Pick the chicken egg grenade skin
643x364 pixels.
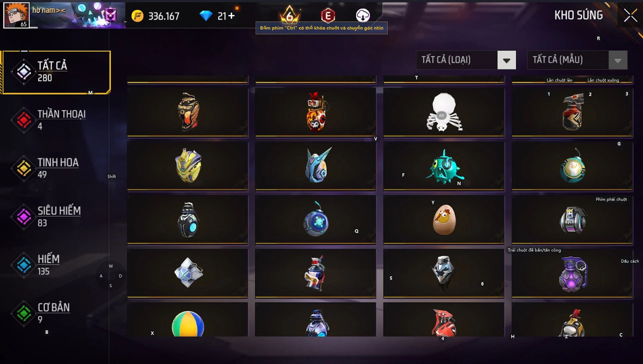click(x=444, y=219)
